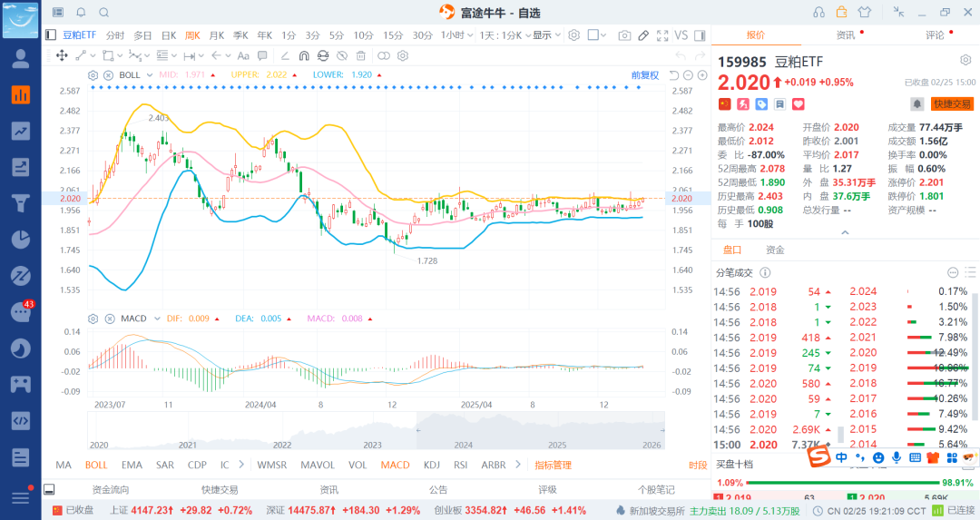
Task: Zoom in chart with plus button
Action: click(x=702, y=75)
